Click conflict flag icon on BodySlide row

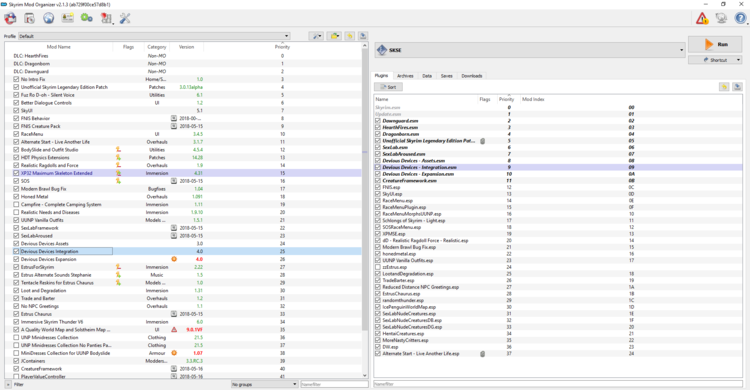pyautogui.click(x=118, y=150)
